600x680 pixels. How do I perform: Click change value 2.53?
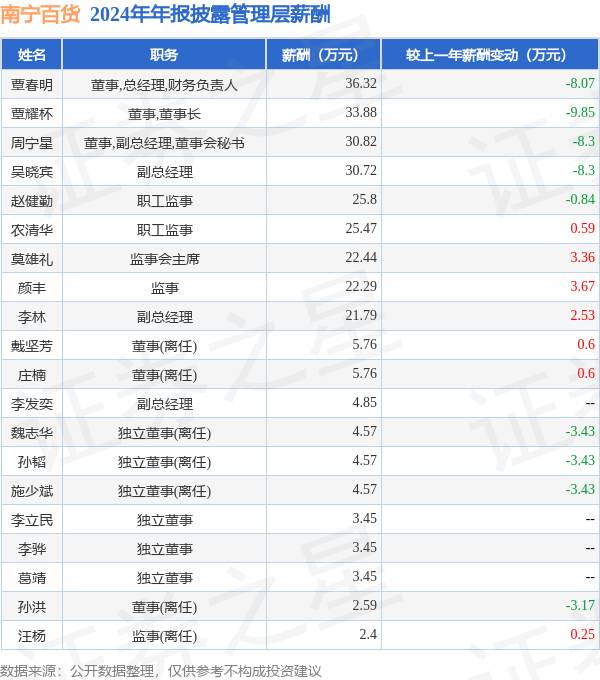point(582,316)
